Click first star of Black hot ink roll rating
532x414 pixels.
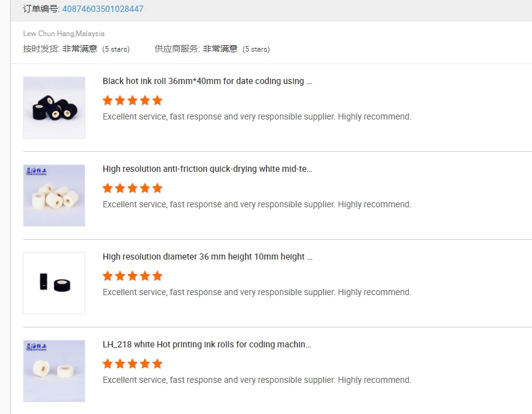[108, 100]
